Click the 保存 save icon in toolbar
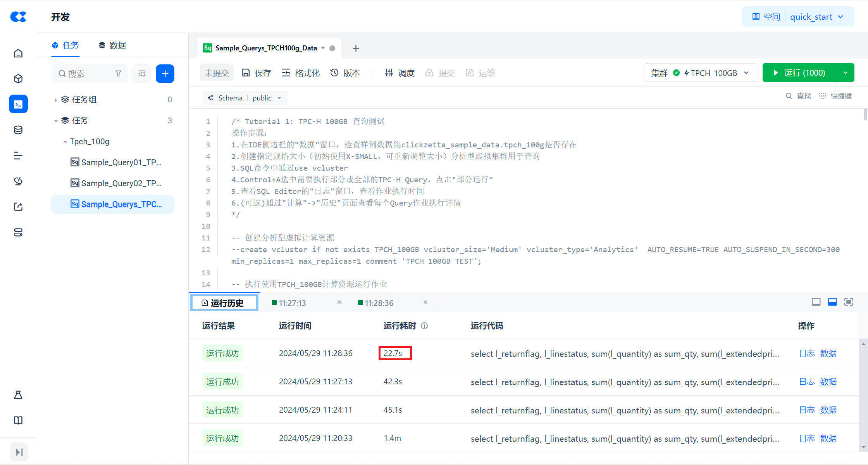The height and width of the screenshot is (465, 868). pyautogui.click(x=246, y=73)
